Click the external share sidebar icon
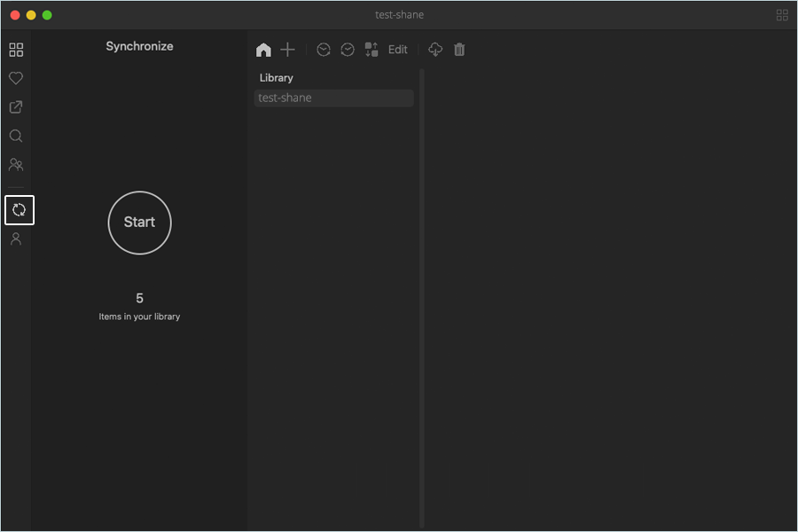The image size is (798, 532). coord(16,107)
